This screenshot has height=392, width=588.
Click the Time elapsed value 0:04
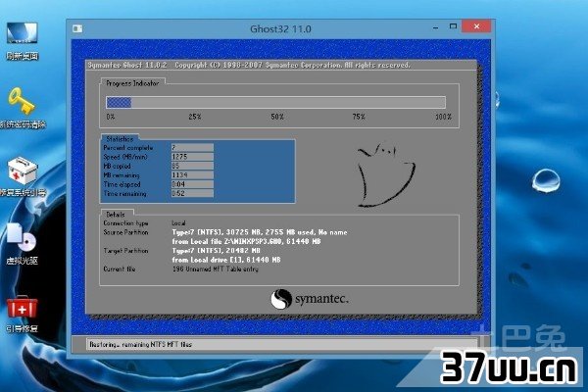click(x=192, y=184)
